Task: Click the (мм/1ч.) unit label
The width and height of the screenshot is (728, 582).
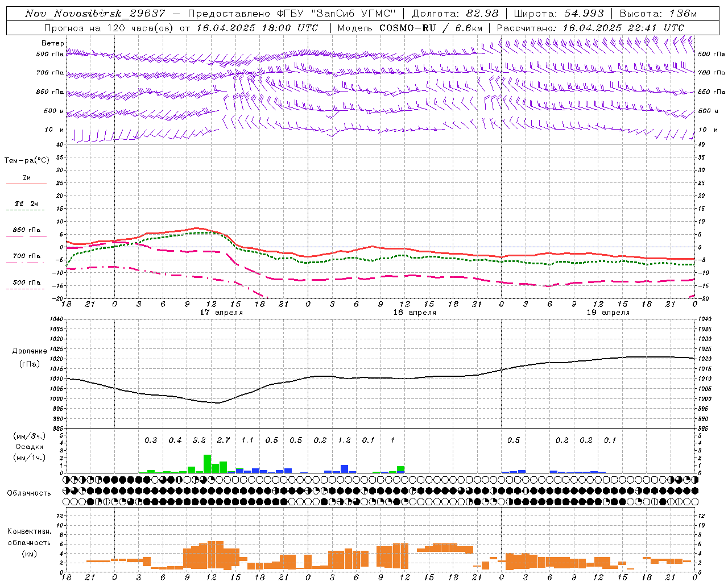Action: click(30, 458)
